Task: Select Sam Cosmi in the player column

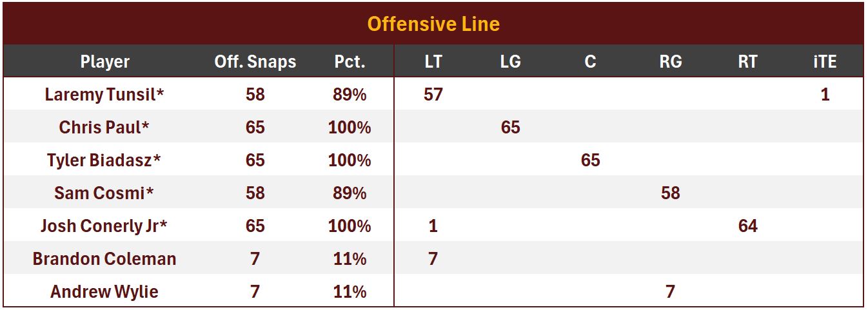Action: pyautogui.click(x=104, y=193)
